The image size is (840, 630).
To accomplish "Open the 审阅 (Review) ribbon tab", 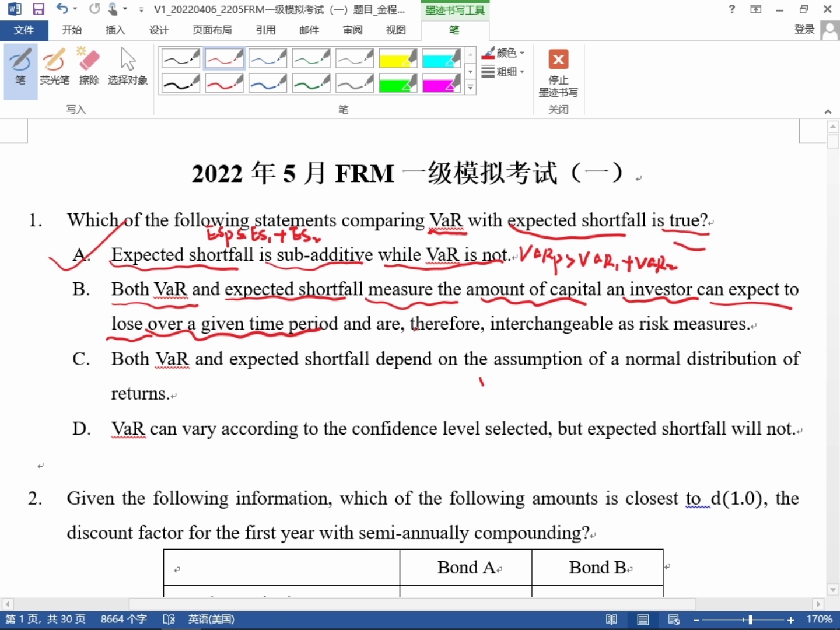I will [x=352, y=30].
